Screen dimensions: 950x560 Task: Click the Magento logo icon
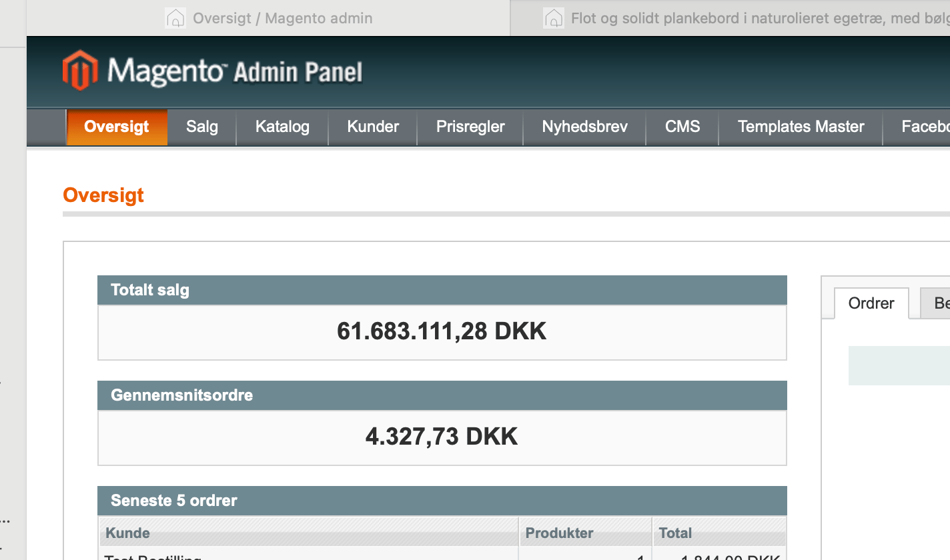80,70
